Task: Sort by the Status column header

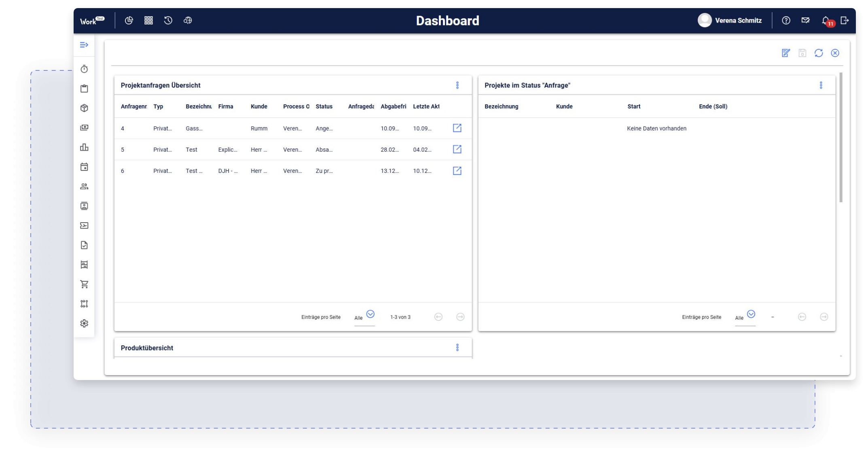Action: pyautogui.click(x=324, y=106)
